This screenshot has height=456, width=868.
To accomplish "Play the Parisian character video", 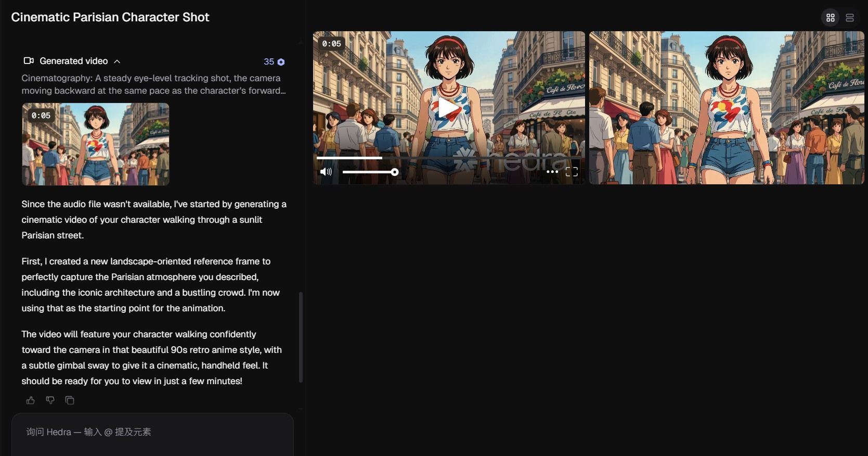I will click(x=448, y=108).
